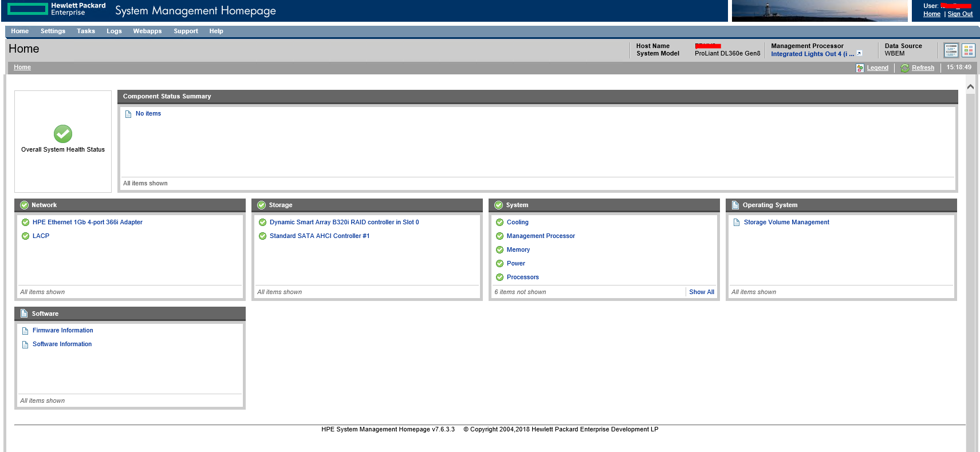Click status icon beside Management Processor item
The width and height of the screenshot is (980, 452).
[499, 236]
